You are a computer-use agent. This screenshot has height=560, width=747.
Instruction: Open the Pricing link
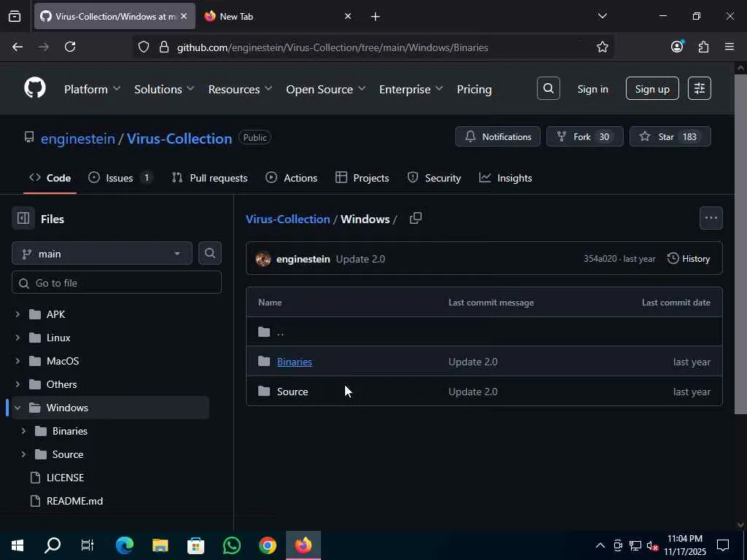coord(474,90)
